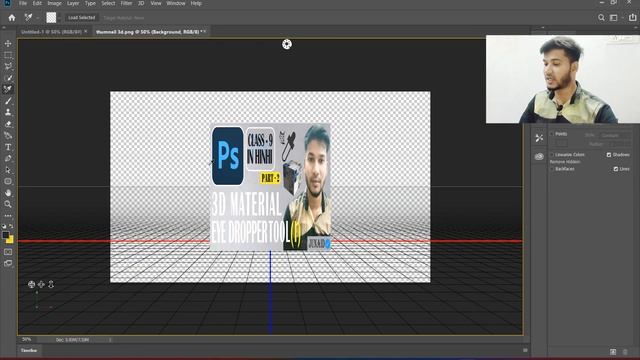Open the 3D menu
Screen dimensions: 640x360
[x=141, y=3]
